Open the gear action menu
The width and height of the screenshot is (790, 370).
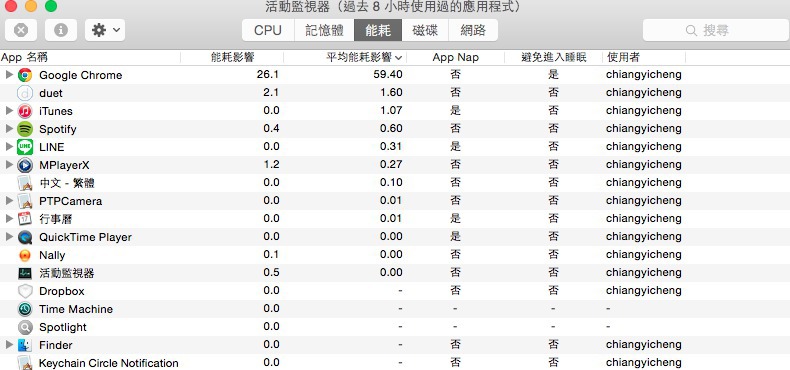coord(105,30)
